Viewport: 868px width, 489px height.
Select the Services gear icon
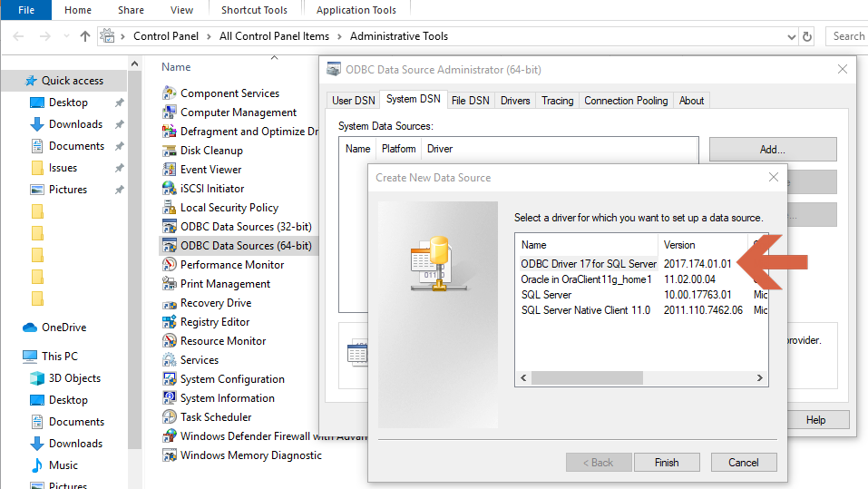tap(169, 360)
